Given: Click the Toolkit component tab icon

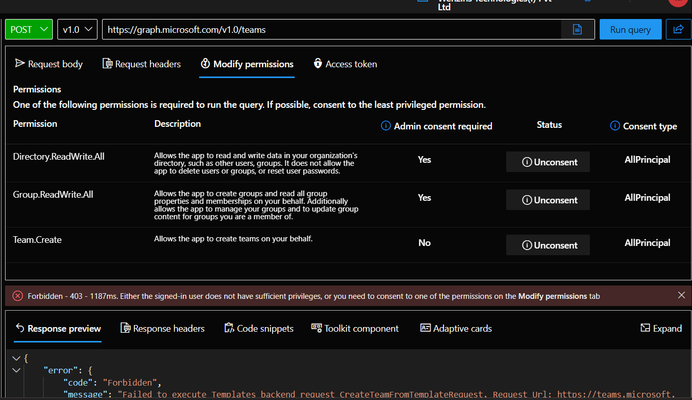Looking at the screenshot, I should pyautogui.click(x=316, y=328).
